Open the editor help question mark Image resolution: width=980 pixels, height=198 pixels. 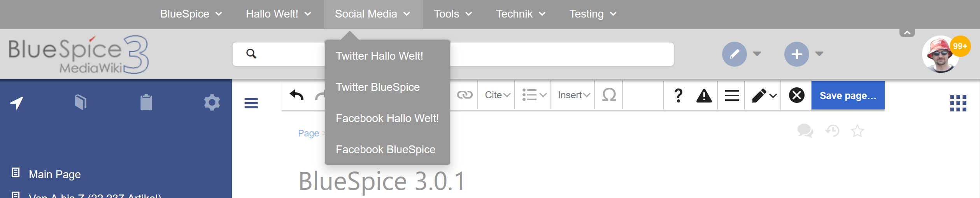[678, 95]
